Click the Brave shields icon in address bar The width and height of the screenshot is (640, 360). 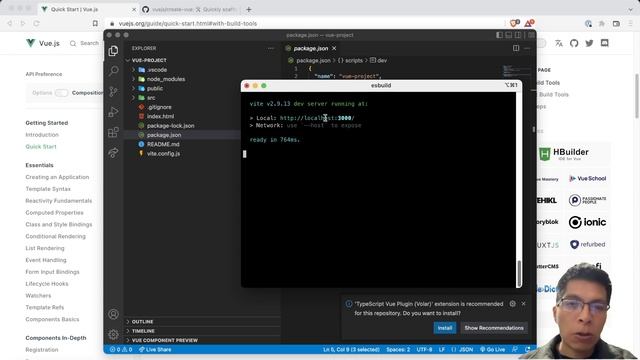[x=515, y=23]
